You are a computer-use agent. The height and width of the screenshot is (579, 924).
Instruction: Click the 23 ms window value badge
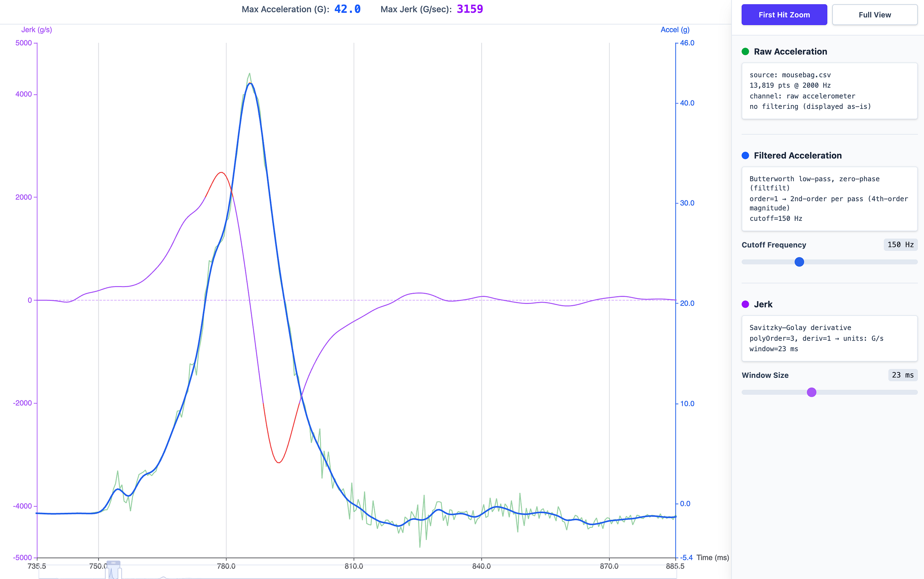[x=902, y=375]
